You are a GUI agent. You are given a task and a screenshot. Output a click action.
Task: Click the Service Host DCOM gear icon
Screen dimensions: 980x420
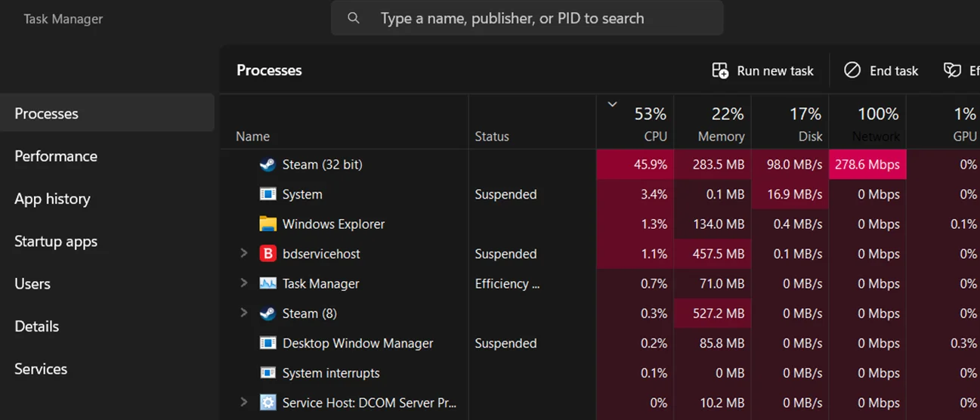[x=267, y=403]
